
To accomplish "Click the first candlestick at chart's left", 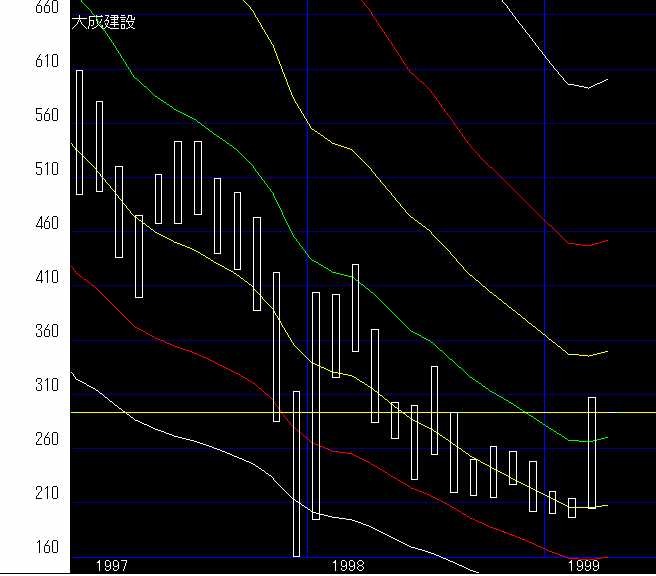I will [x=80, y=132].
